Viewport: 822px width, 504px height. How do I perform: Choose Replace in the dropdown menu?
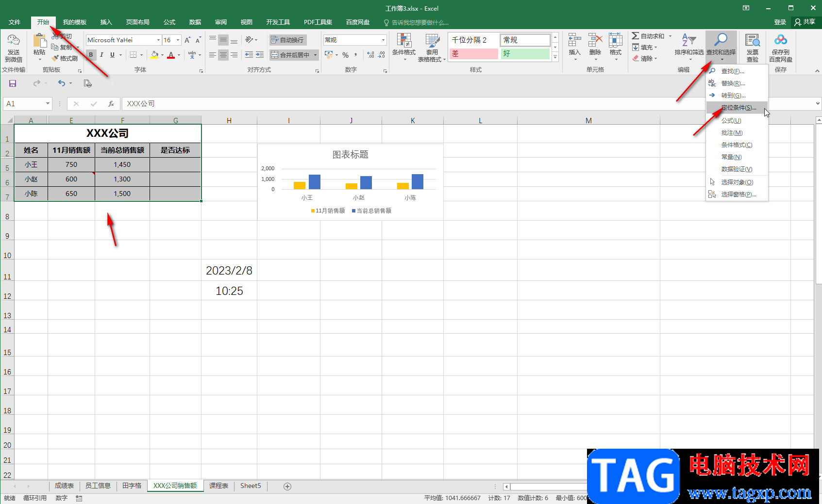pos(737,83)
